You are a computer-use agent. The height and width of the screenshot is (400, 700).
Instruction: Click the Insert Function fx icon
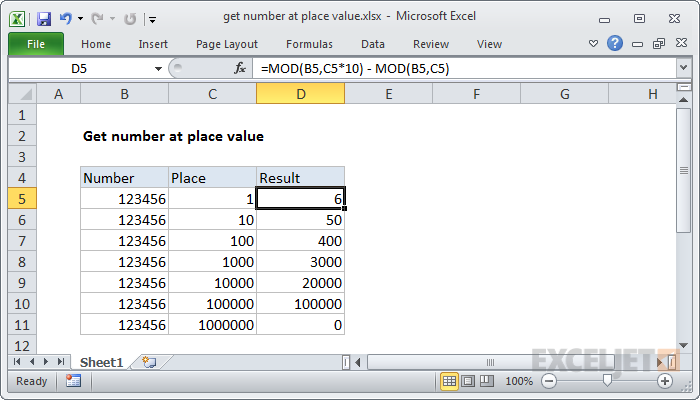click(x=240, y=68)
